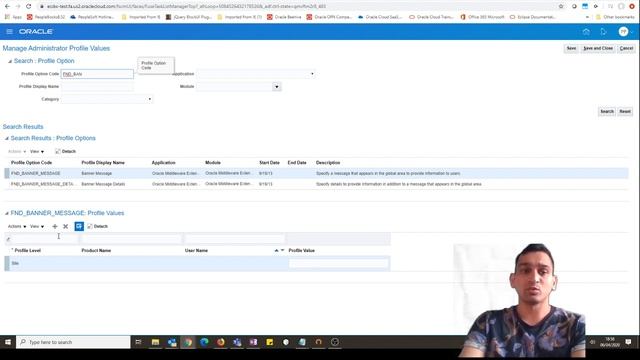Open the Other bookmarks folder
The height and width of the screenshot is (360, 640).
[616, 17]
